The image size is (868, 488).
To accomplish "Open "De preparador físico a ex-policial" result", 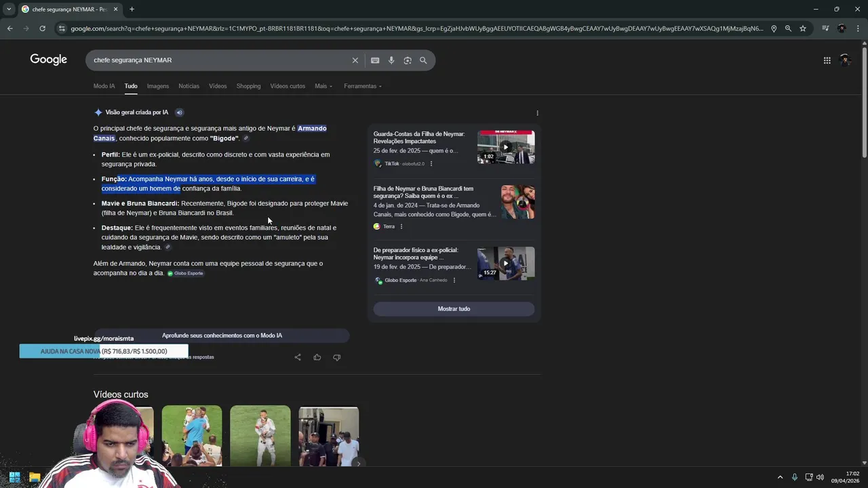I will click(416, 253).
